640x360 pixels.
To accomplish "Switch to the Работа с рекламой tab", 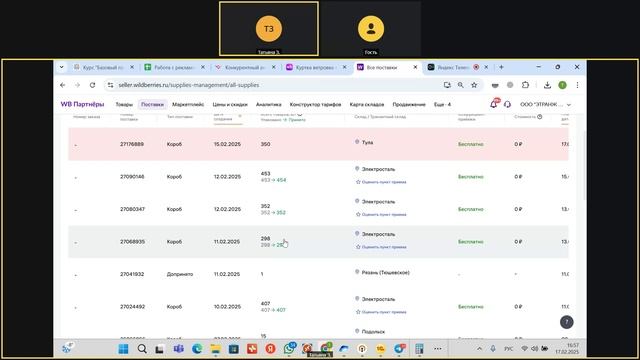I will pos(175,67).
